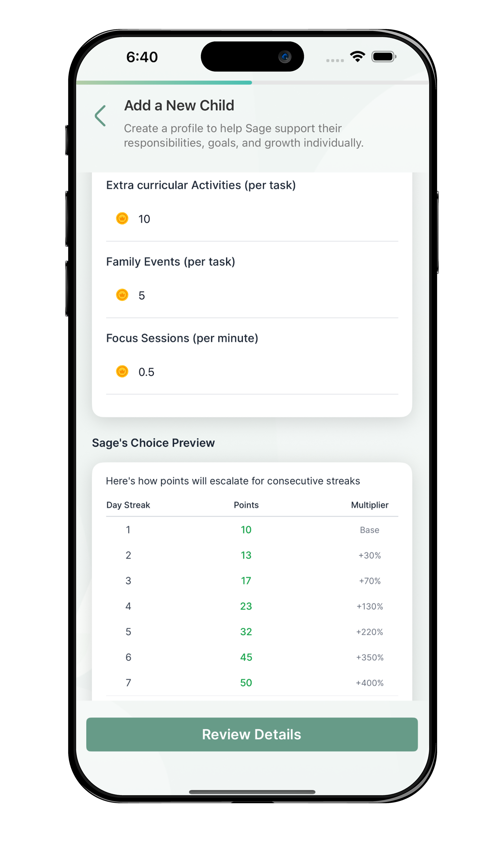Edit Extra curricular Activities points value 10

coord(144,219)
